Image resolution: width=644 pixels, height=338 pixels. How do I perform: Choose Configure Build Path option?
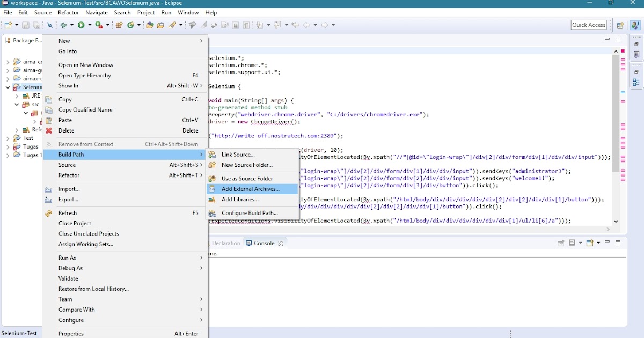pyautogui.click(x=252, y=213)
